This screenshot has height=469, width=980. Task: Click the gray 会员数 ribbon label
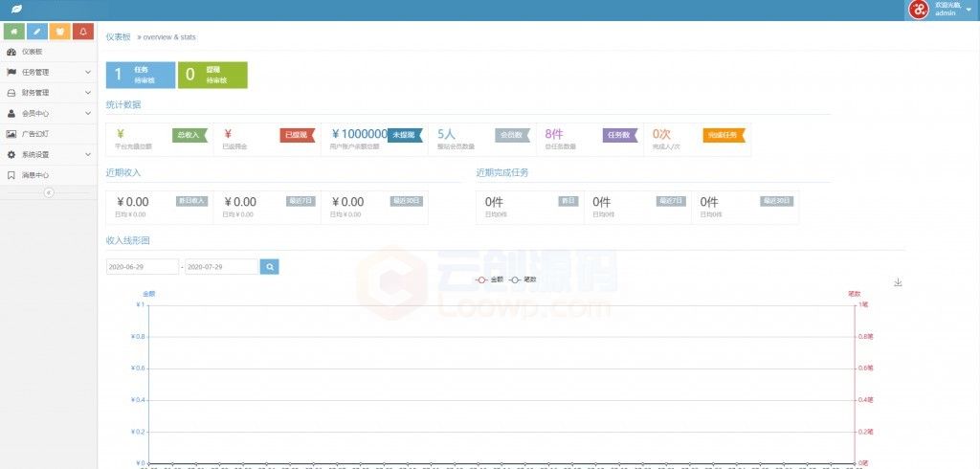pyautogui.click(x=513, y=135)
